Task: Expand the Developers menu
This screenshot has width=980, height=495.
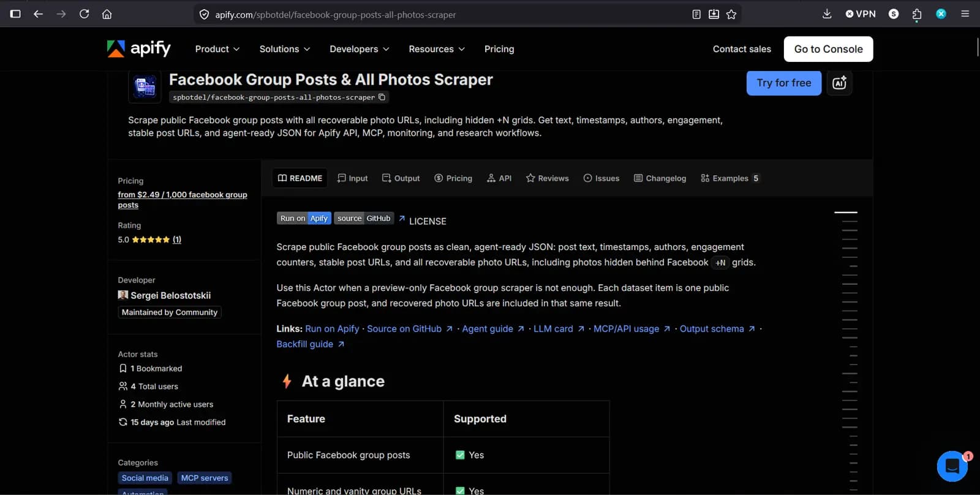Action: pos(360,49)
